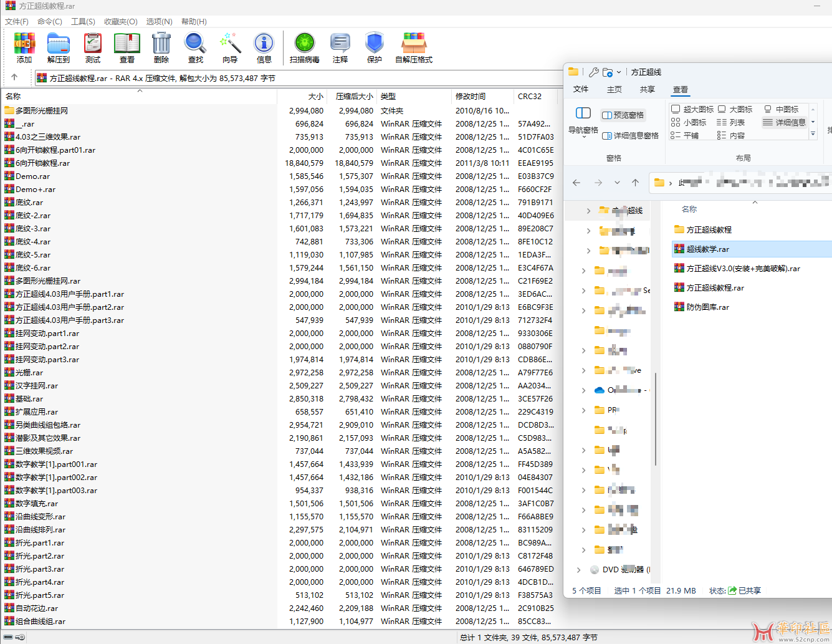The height and width of the screenshot is (644, 832).
Task: Click the Explorer back navigation arrow
Action: point(576,183)
